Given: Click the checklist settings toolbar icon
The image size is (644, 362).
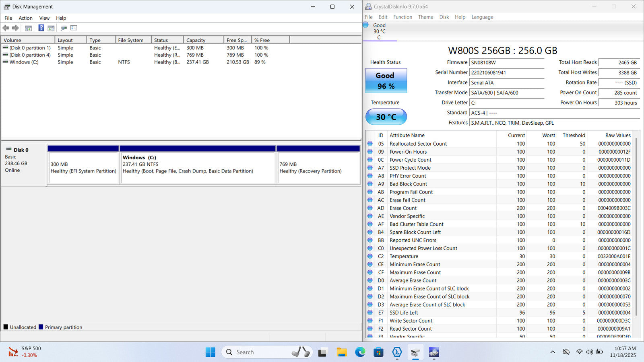Looking at the screenshot, I should (x=74, y=28).
